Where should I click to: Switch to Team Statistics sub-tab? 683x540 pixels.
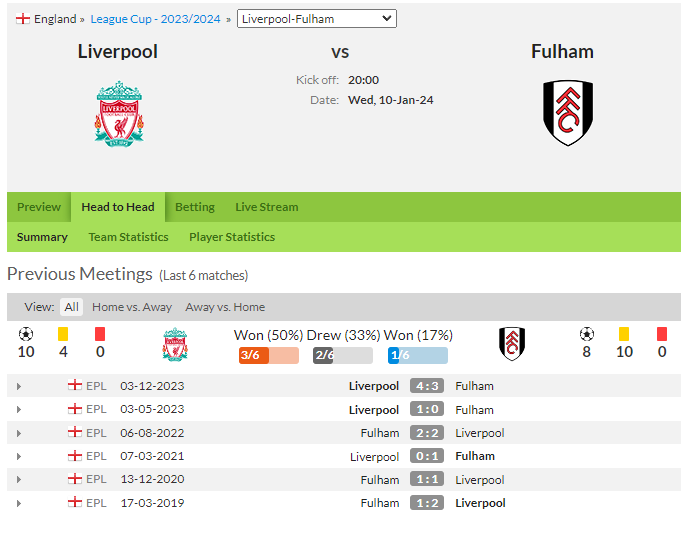pyautogui.click(x=128, y=237)
